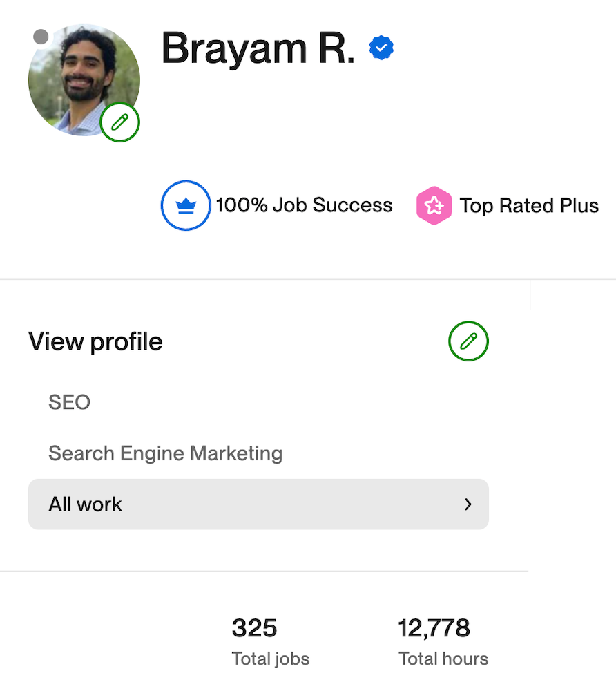Click the pink Top Rated Plus badge icon

pos(434,206)
